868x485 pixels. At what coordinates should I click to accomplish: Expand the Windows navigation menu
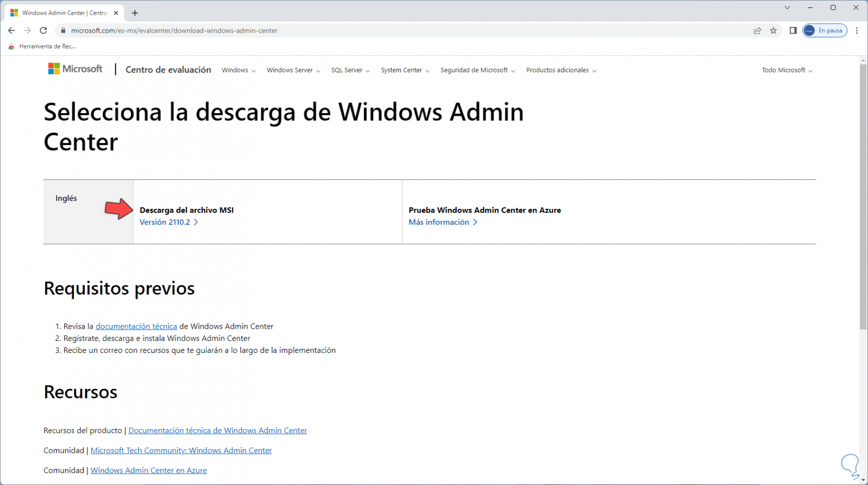point(239,70)
